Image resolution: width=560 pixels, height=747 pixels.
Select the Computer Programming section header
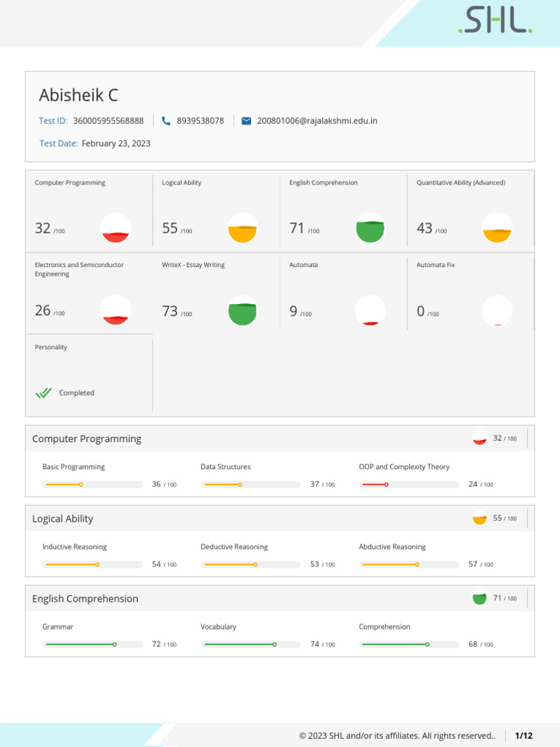click(x=87, y=439)
